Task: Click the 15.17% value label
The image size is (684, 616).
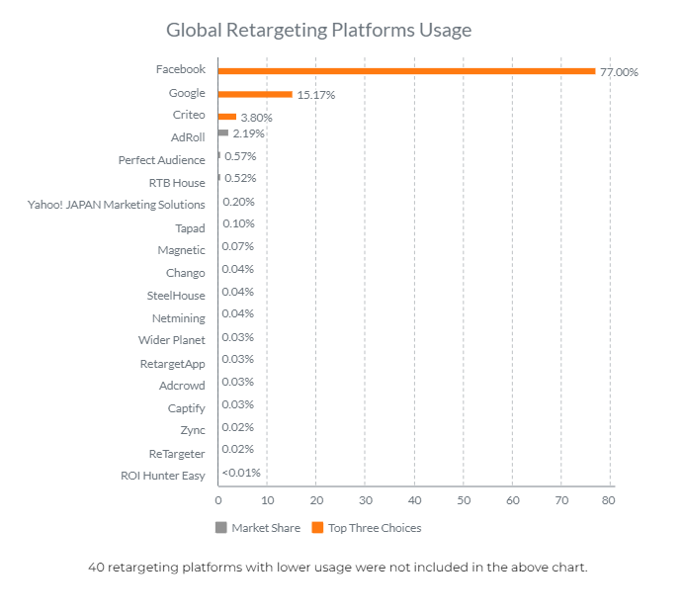Action: [316, 95]
